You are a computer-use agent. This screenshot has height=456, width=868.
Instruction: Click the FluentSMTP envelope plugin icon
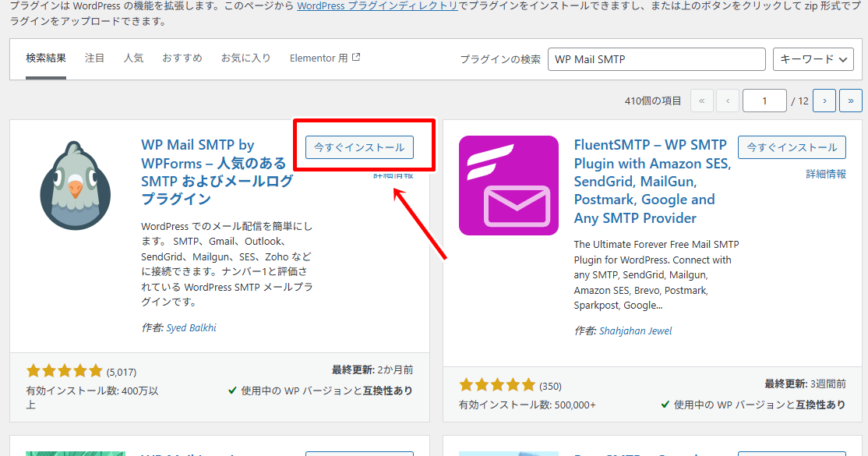pos(507,186)
